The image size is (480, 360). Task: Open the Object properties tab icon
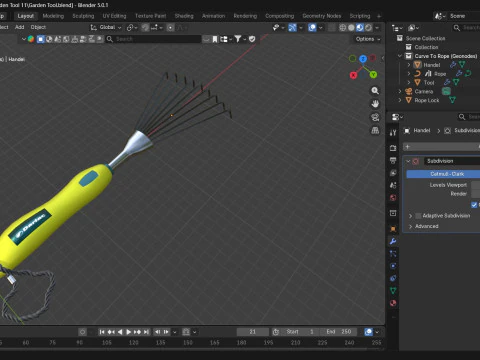coord(393,229)
